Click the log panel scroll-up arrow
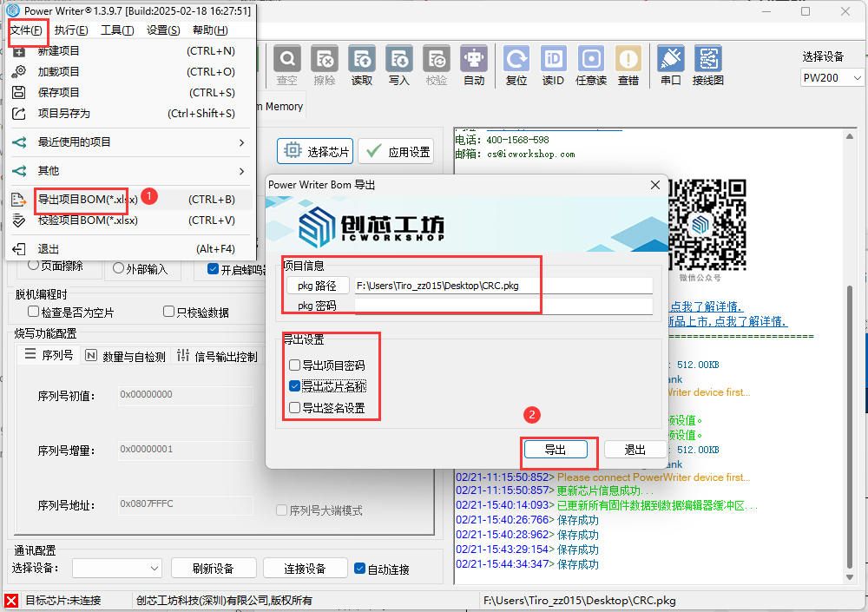This screenshot has width=868, height=612. coord(850,135)
